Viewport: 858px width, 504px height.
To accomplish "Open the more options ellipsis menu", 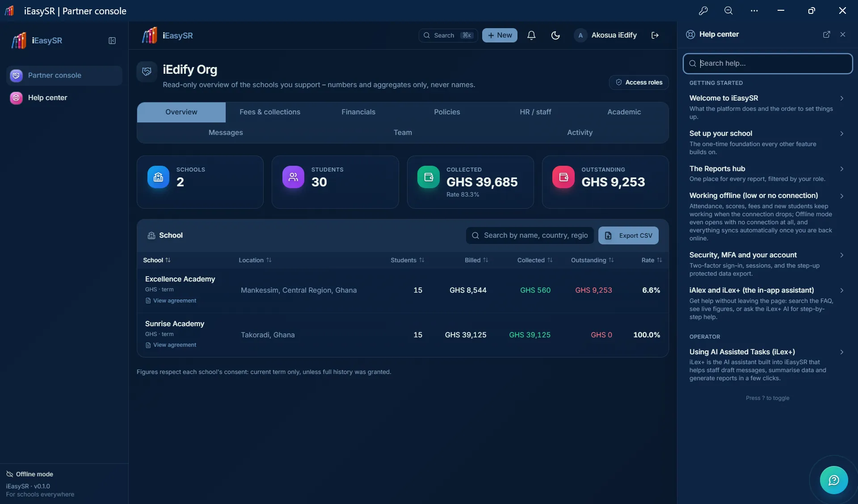I will 754,11.
